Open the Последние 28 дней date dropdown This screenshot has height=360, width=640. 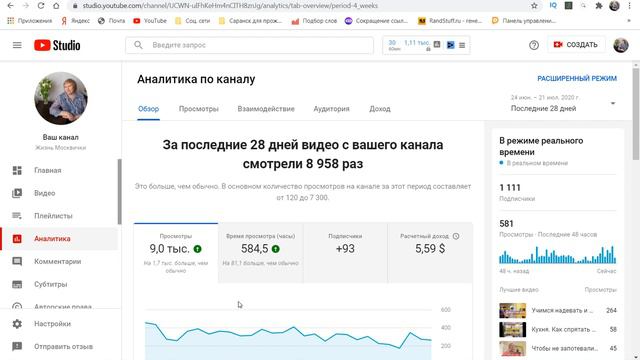click(x=563, y=103)
